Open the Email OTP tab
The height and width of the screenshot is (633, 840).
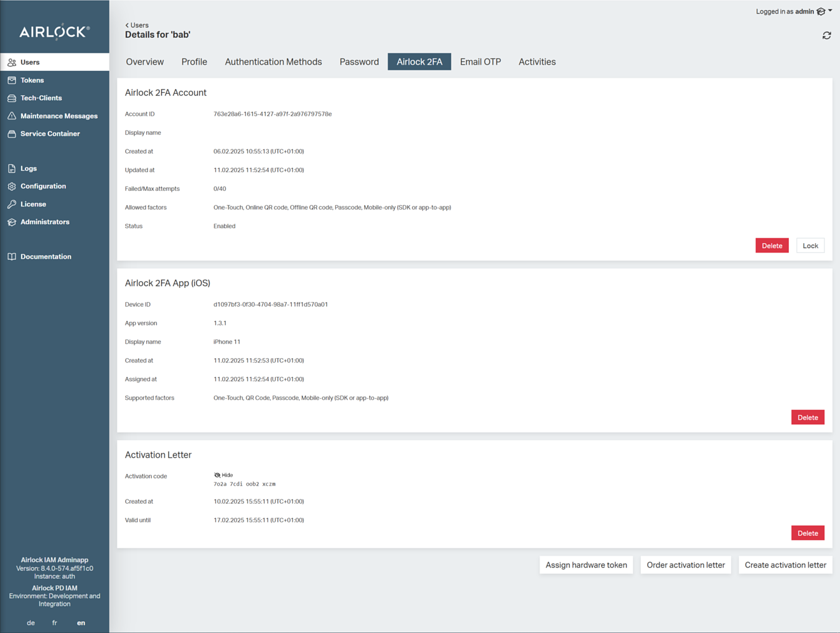coord(480,62)
